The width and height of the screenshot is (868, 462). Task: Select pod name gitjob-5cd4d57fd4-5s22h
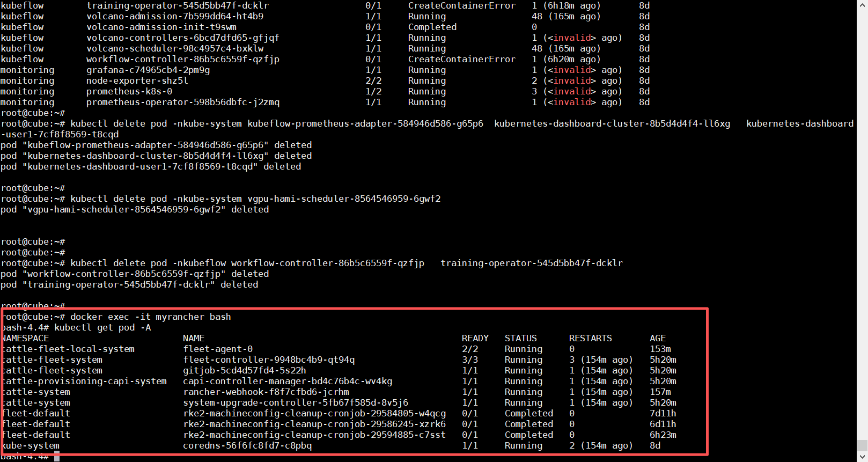[x=245, y=370]
